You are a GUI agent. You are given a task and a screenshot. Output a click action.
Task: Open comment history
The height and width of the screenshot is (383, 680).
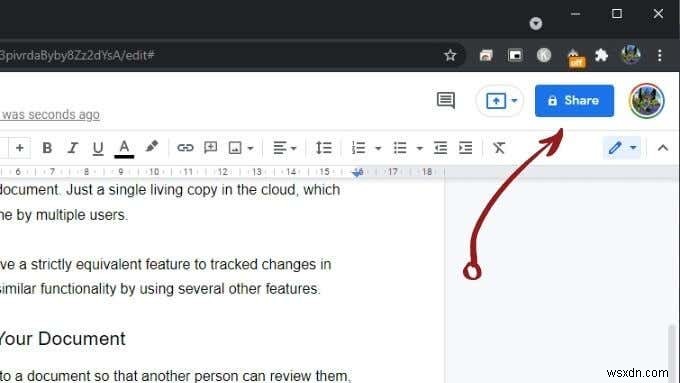[445, 100]
